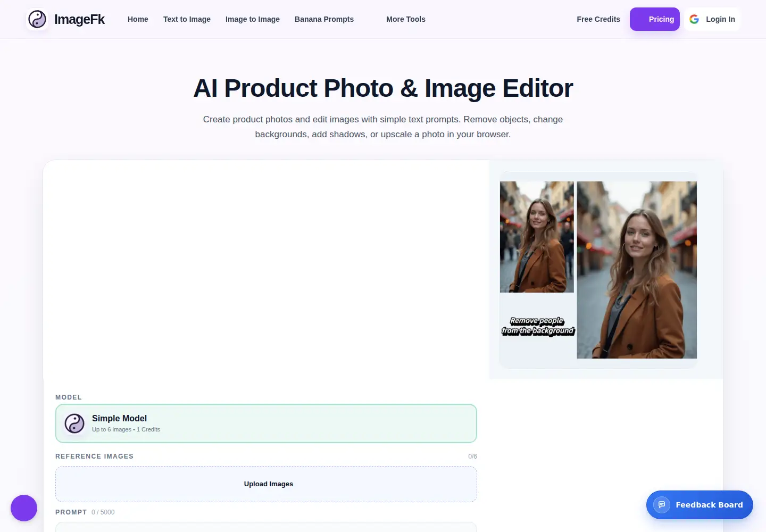Click the ImageFk yin-yang logo icon
The image size is (766, 532).
point(37,19)
